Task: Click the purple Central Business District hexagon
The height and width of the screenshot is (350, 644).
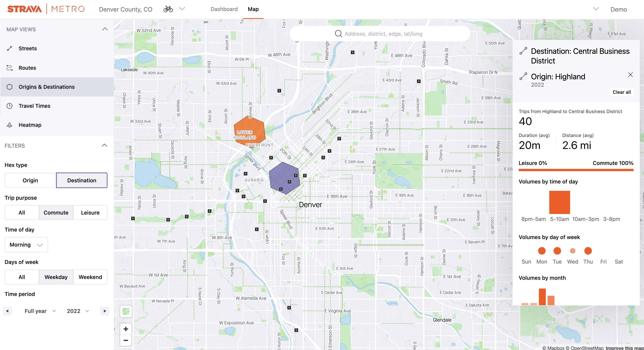Action: (x=284, y=178)
